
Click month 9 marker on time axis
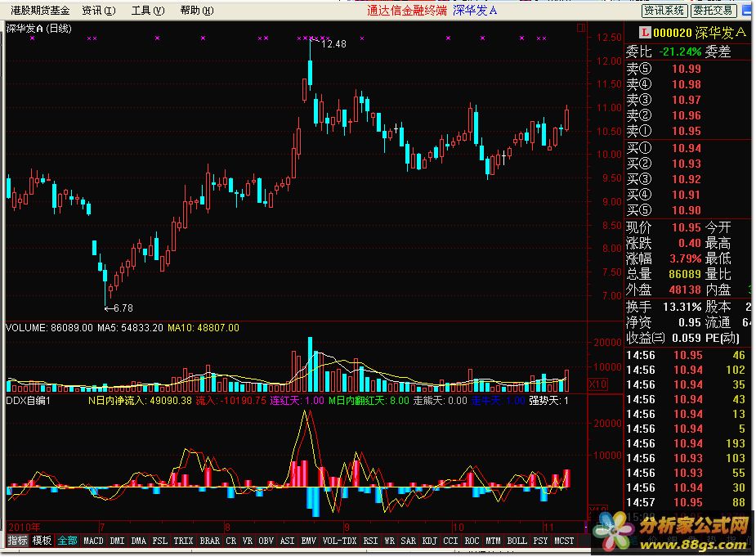[x=347, y=527]
